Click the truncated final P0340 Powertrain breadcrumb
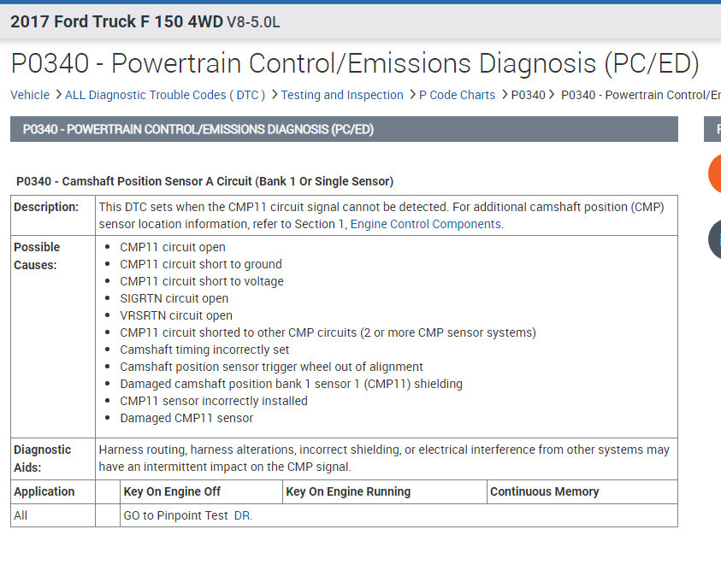 coord(640,95)
